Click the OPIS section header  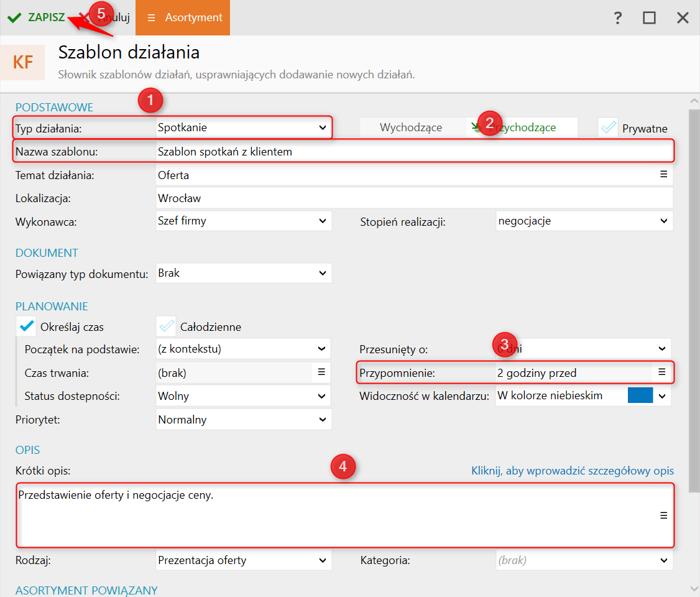(28, 450)
